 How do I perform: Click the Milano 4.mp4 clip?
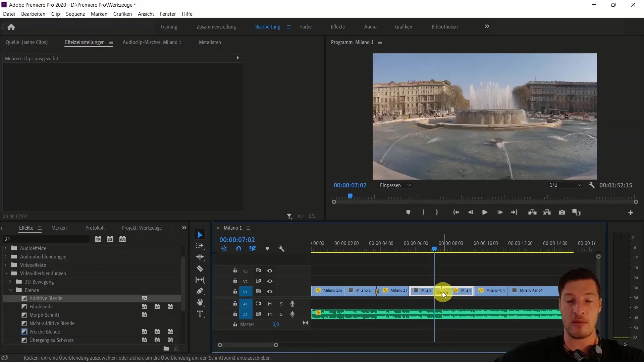(533, 291)
